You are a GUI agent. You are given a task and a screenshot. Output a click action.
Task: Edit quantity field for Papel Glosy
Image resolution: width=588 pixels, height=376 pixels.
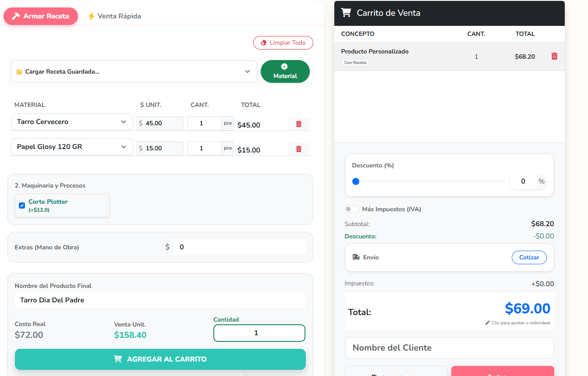pos(205,148)
